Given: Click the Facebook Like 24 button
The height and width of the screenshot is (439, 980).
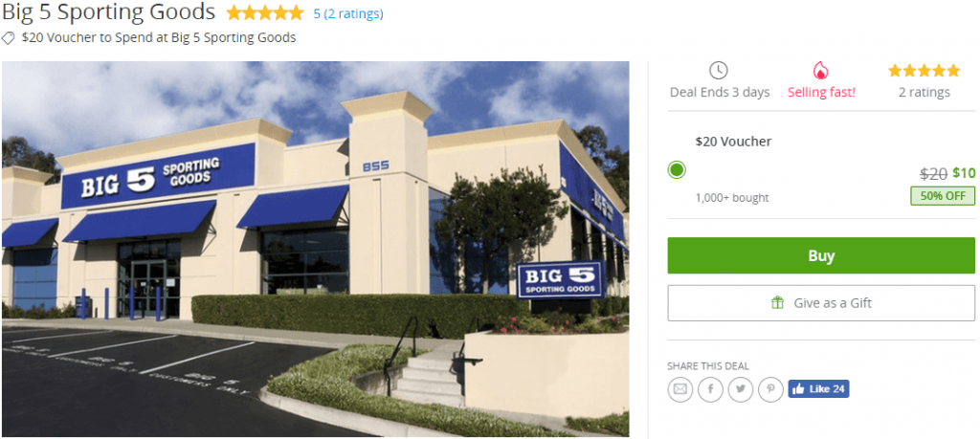Looking at the screenshot, I should click(x=818, y=389).
